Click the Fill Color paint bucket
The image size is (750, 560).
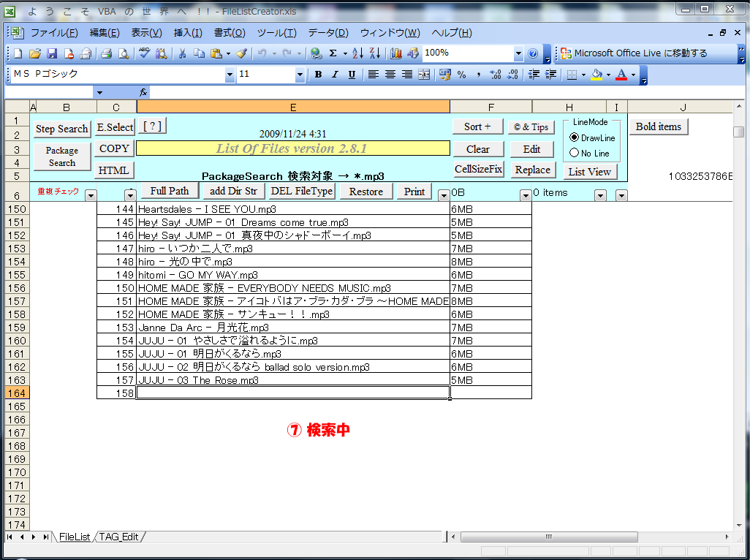coord(596,75)
